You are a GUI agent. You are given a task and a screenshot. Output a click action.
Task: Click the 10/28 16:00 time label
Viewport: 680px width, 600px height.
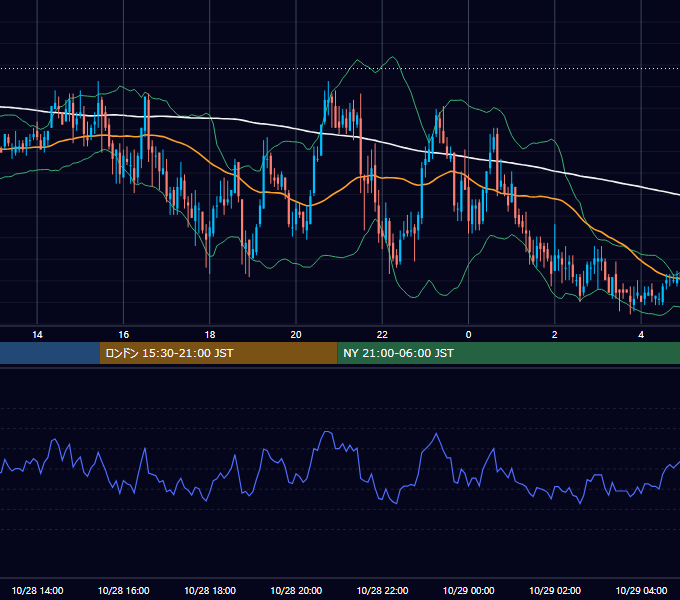tap(124, 590)
